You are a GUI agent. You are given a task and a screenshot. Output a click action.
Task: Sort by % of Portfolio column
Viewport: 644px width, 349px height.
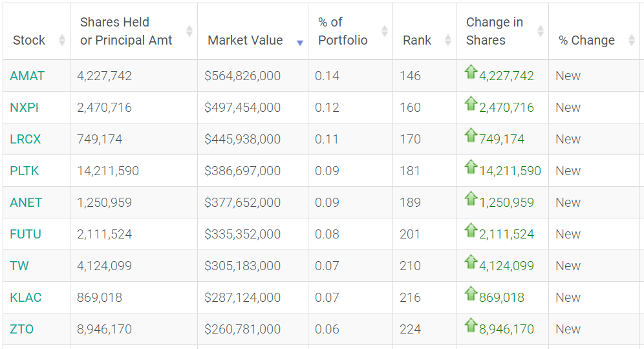[x=343, y=31]
